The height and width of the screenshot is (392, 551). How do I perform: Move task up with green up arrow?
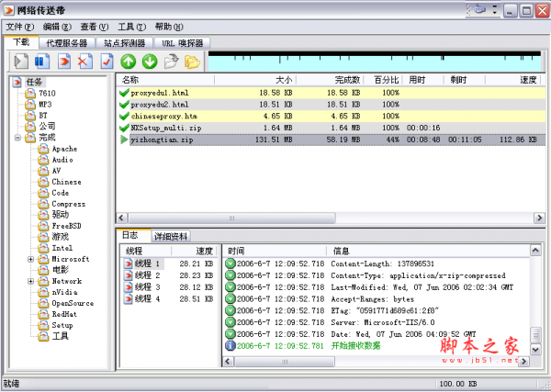tap(129, 62)
